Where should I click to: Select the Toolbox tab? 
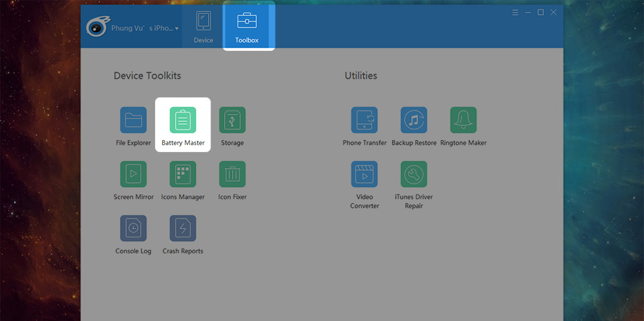click(x=247, y=27)
